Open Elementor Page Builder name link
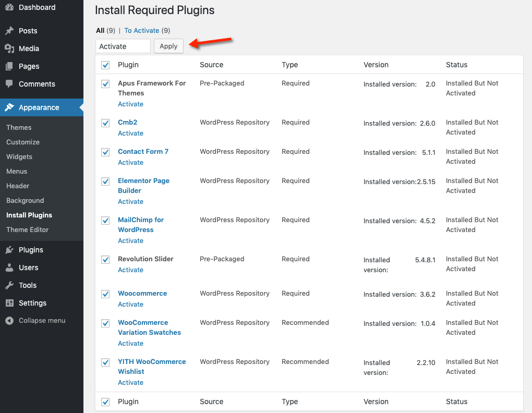532x413 pixels. pos(143,186)
